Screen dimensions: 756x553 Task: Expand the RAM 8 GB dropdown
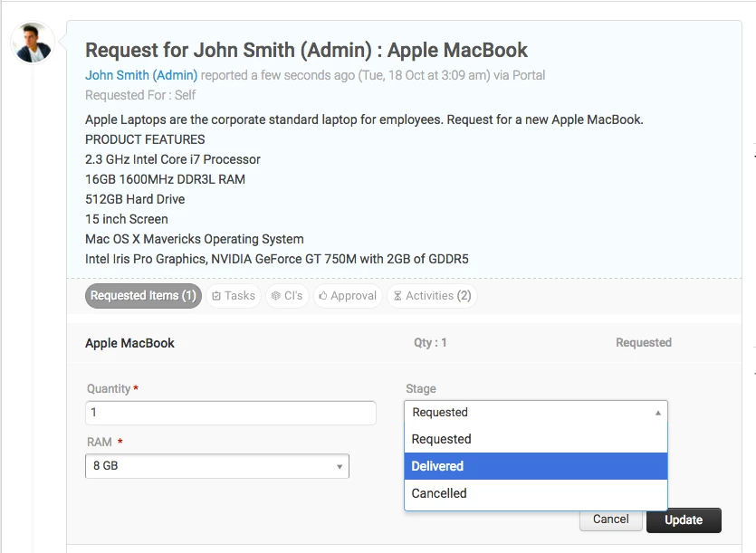[x=217, y=466]
